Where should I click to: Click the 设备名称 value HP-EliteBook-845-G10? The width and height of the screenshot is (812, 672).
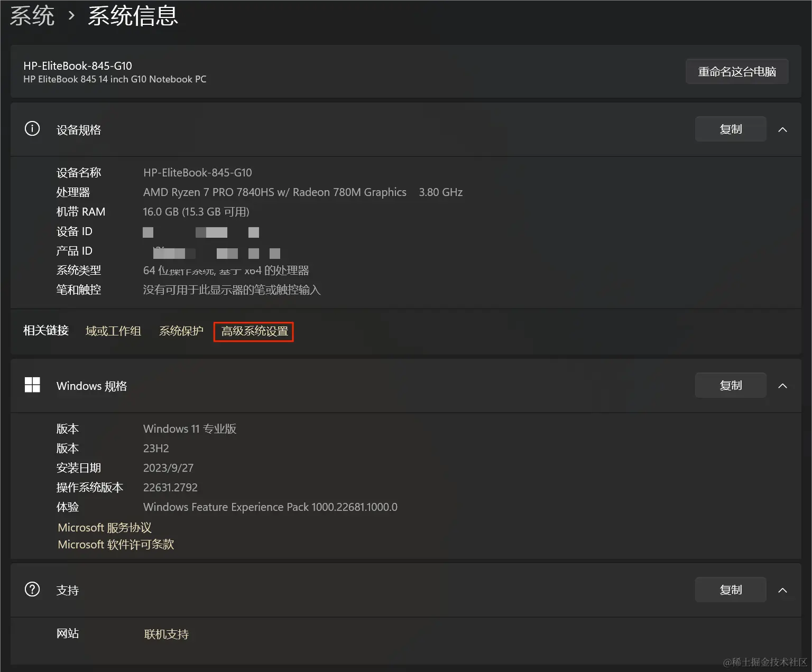click(x=198, y=173)
